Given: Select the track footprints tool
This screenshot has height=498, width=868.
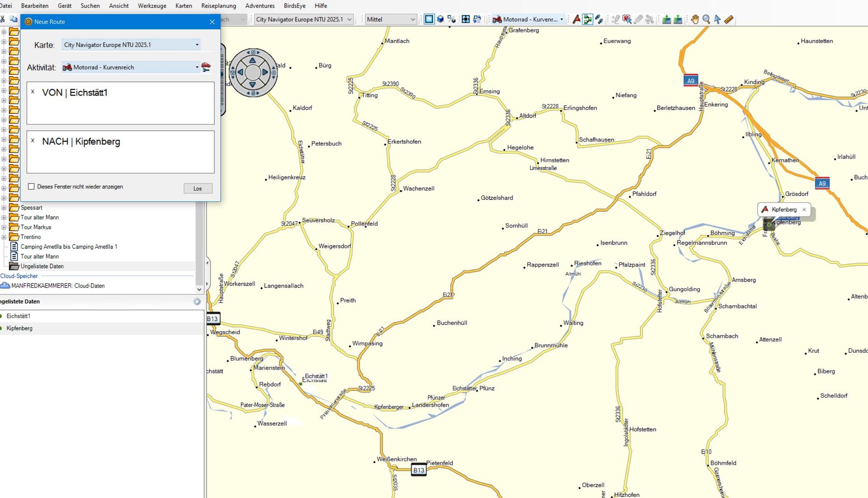Looking at the screenshot, I should coord(599,19).
